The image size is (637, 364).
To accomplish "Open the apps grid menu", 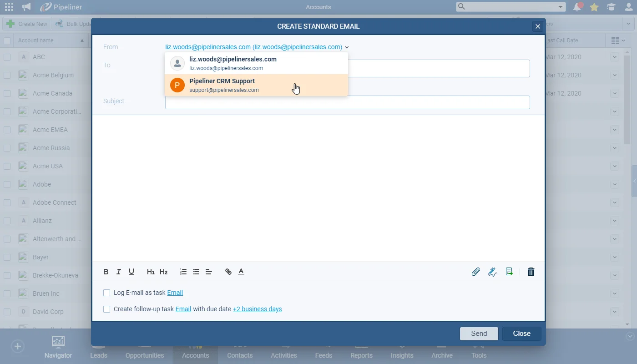I will click(x=9, y=7).
